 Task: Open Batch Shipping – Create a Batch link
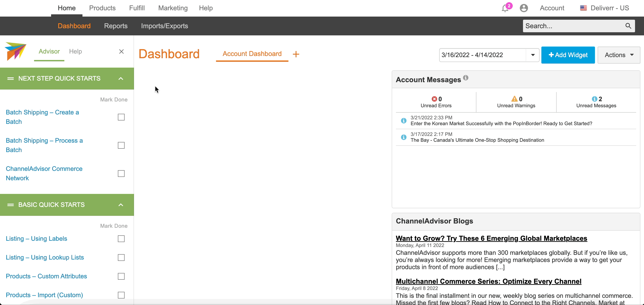click(x=42, y=117)
